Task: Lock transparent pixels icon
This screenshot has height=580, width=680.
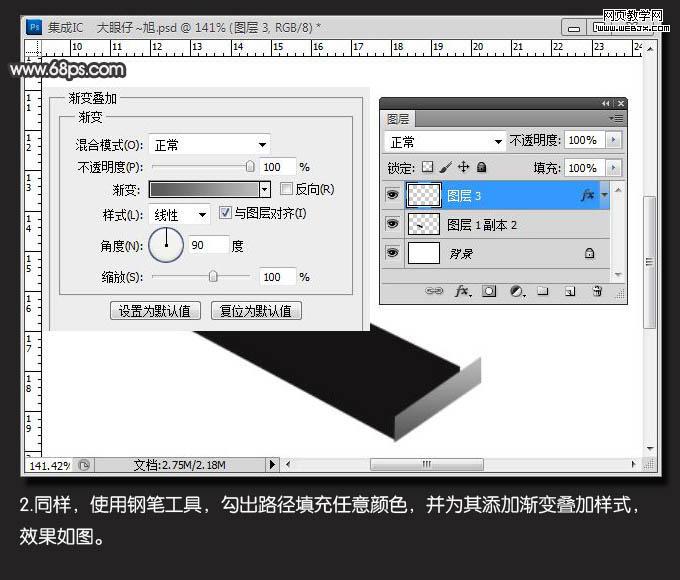Action: click(428, 167)
